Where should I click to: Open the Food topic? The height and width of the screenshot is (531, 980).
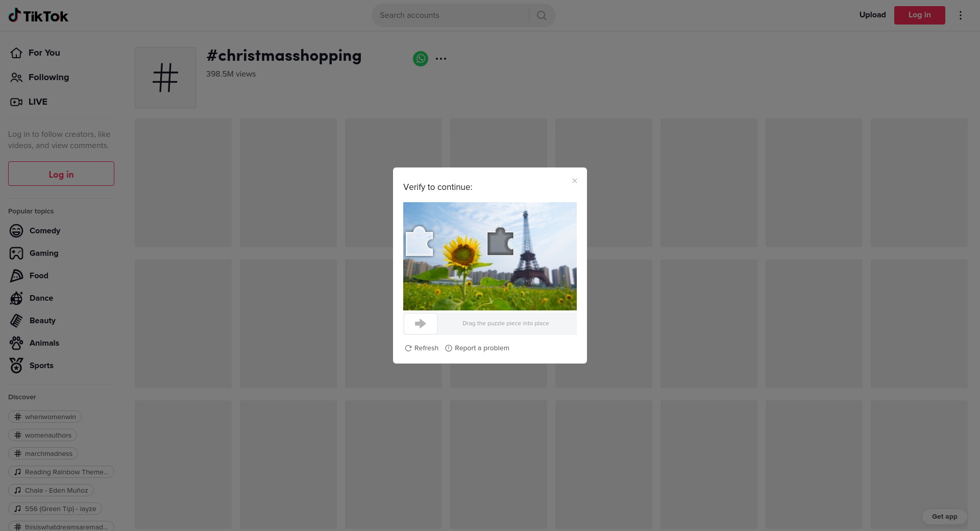point(38,276)
